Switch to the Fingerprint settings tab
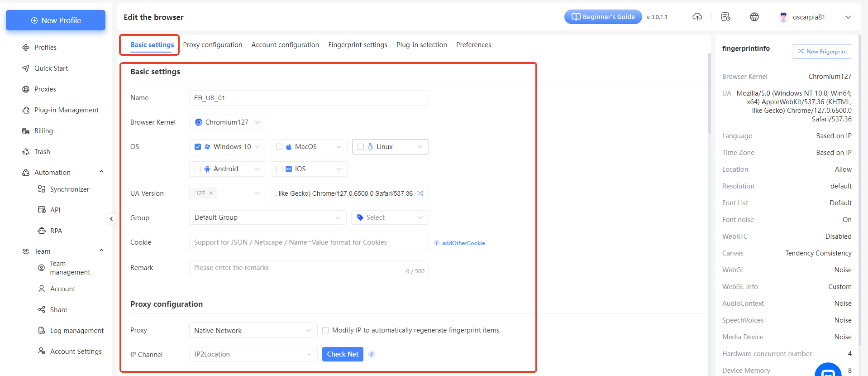 click(358, 45)
